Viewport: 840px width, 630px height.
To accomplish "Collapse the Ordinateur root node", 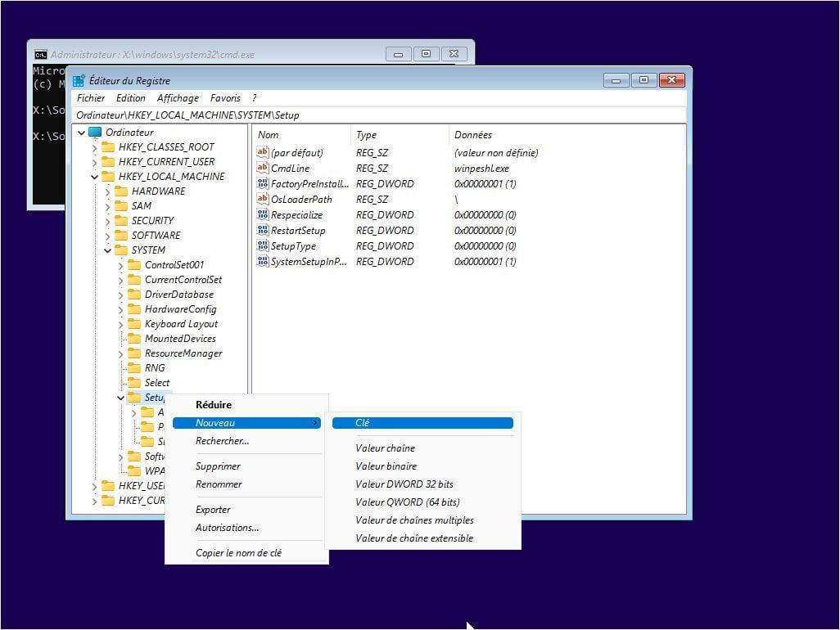I will click(81, 133).
